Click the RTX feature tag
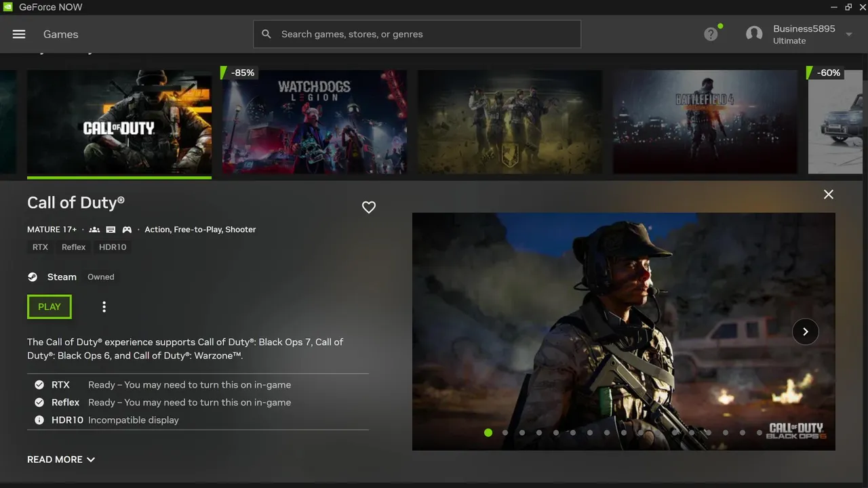The height and width of the screenshot is (488, 868). tap(40, 247)
